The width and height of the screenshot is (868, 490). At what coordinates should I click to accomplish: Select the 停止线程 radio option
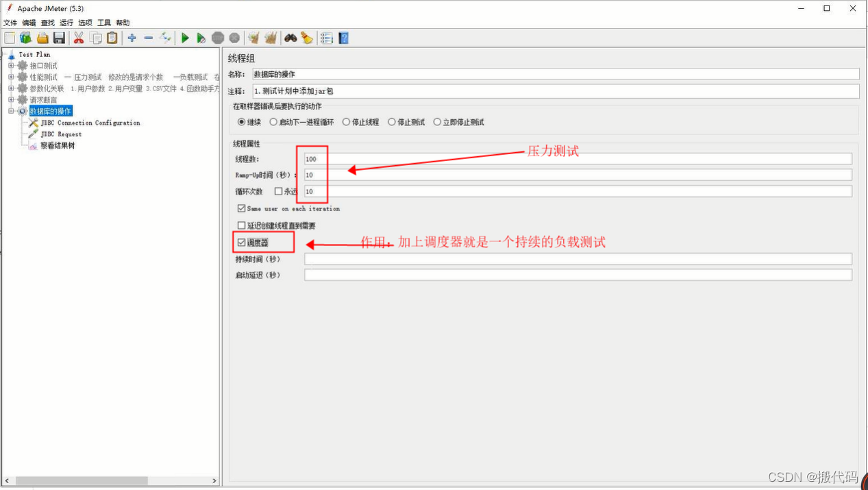346,122
